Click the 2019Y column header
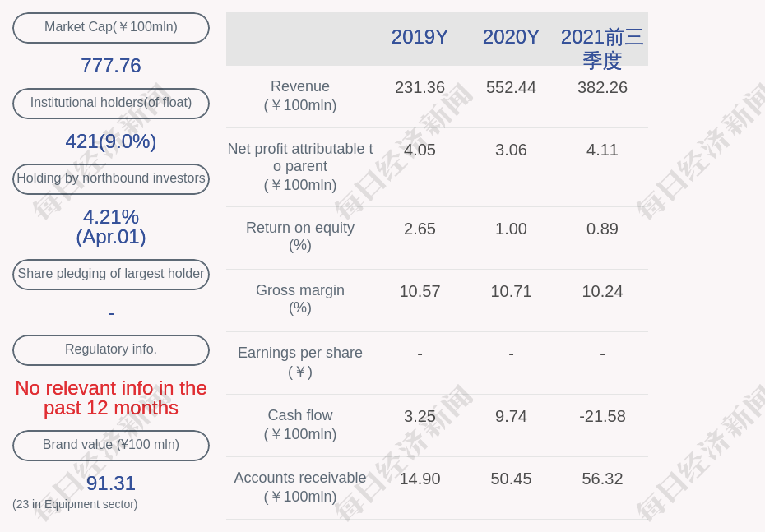The height and width of the screenshot is (532, 765). coord(420,37)
